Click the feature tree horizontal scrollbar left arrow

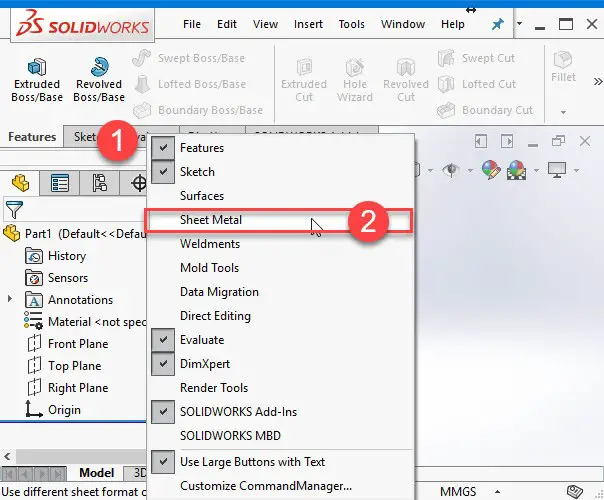click(7, 456)
